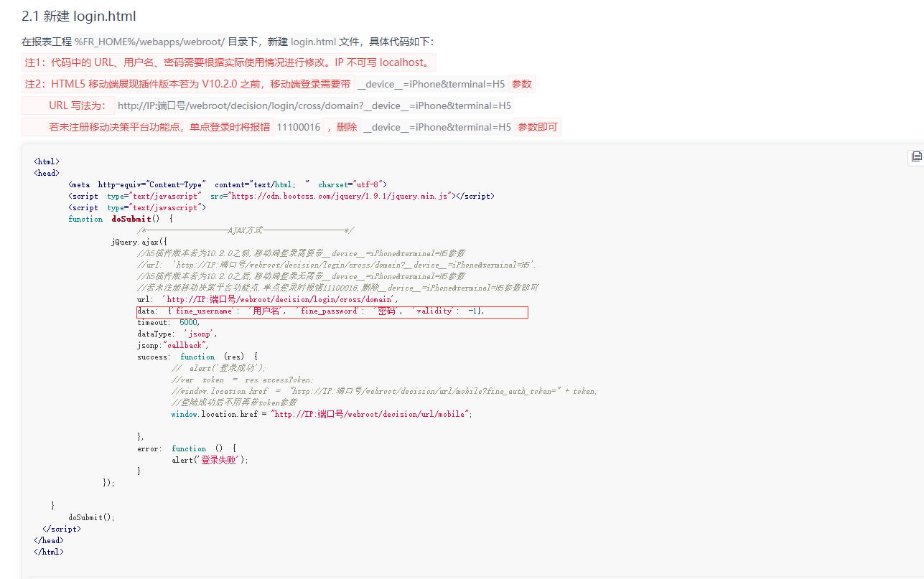This screenshot has width=924, height=579.
Task: Click the '//var token = res.accessToken;' line
Action: click(243, 380)
